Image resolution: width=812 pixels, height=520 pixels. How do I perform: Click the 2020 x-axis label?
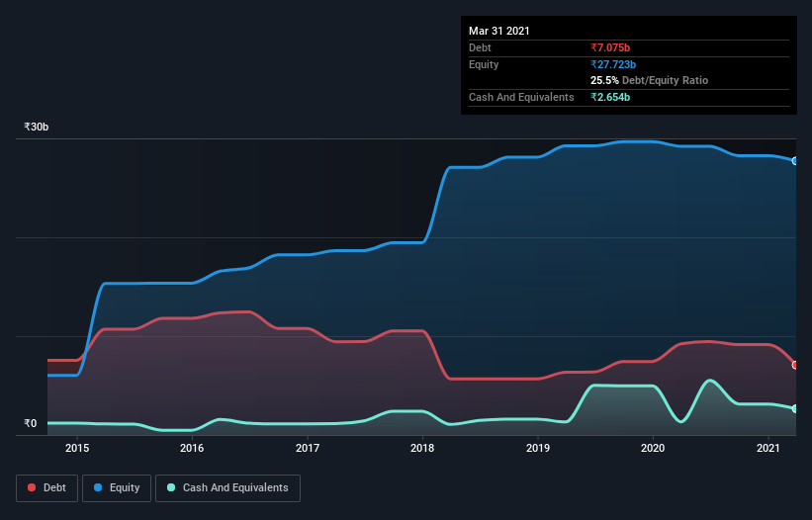point(653,448)
